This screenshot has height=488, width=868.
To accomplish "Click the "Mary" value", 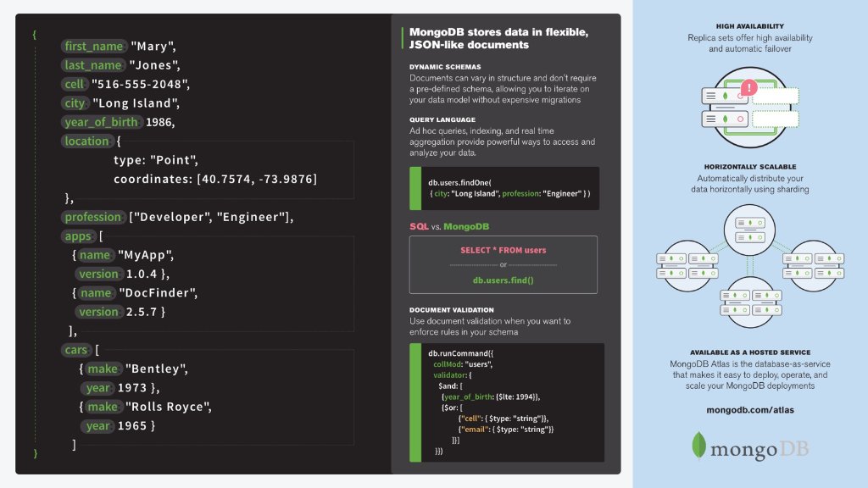I will (153, 46).
